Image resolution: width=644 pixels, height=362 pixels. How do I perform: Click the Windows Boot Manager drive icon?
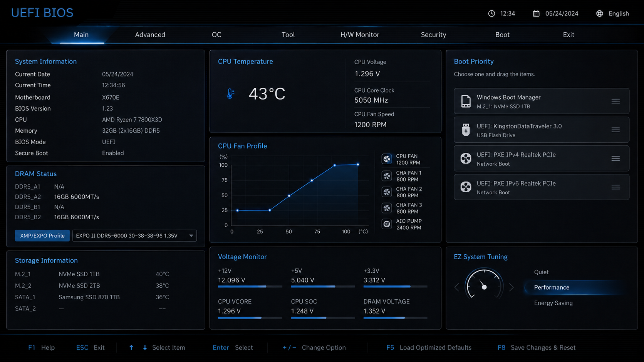click(466, 101)
